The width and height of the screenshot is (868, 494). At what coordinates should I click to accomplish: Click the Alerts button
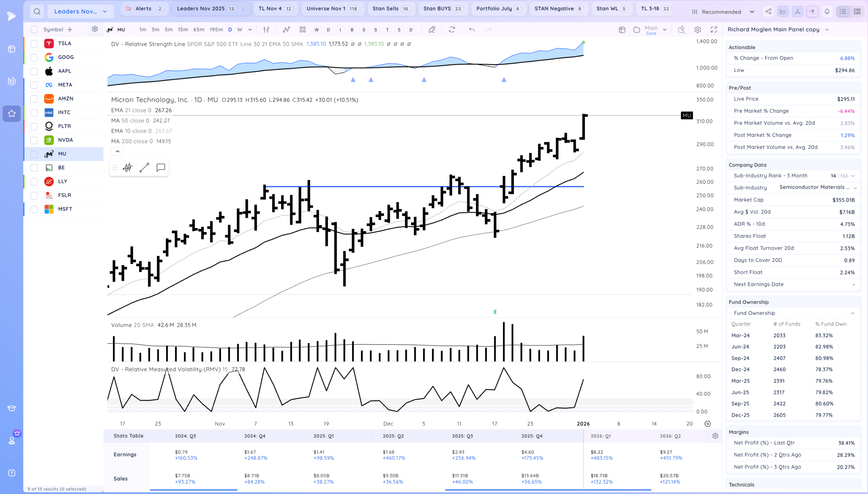144,8
